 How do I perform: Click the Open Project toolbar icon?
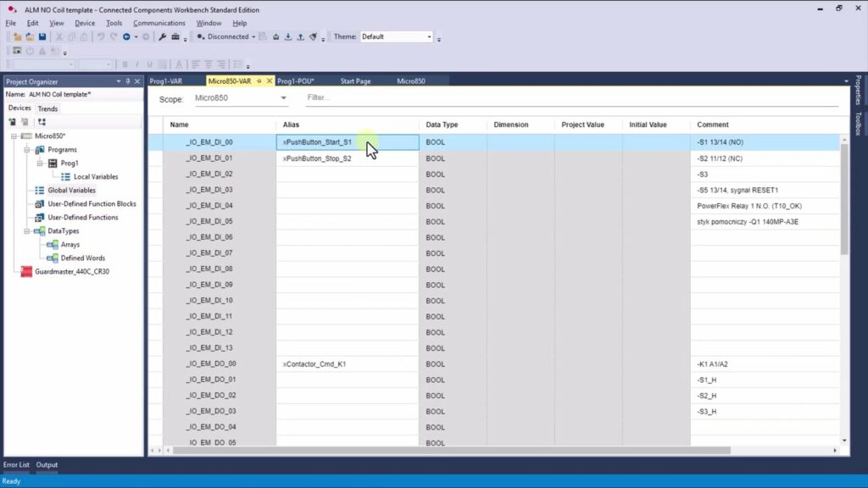30,37
